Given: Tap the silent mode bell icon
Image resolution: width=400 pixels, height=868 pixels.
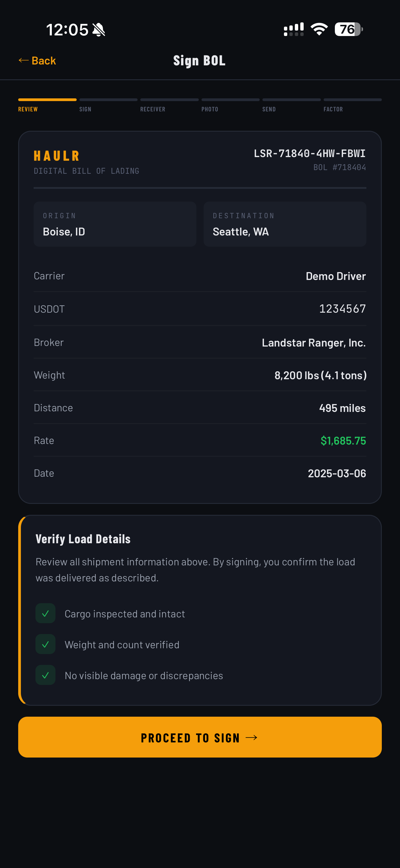Looking at the screenshot, I should click(x=99, y=30).
